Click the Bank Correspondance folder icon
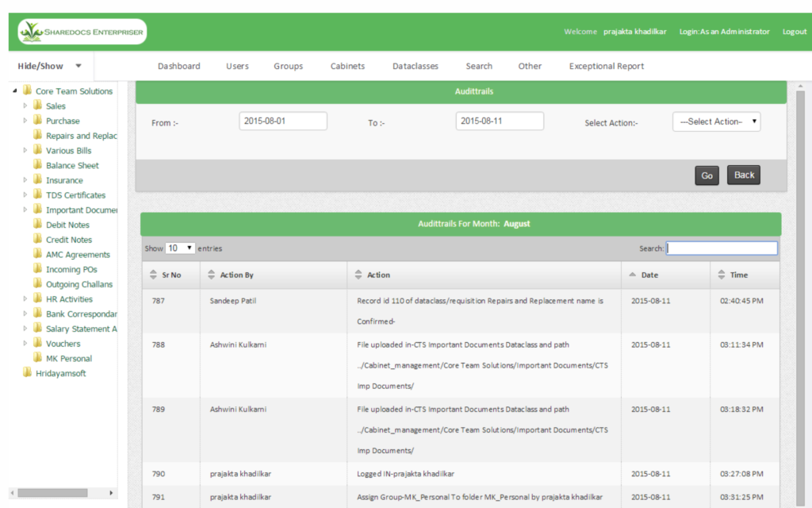This screenshot has width=812, height=508. (x=38, y=313)
